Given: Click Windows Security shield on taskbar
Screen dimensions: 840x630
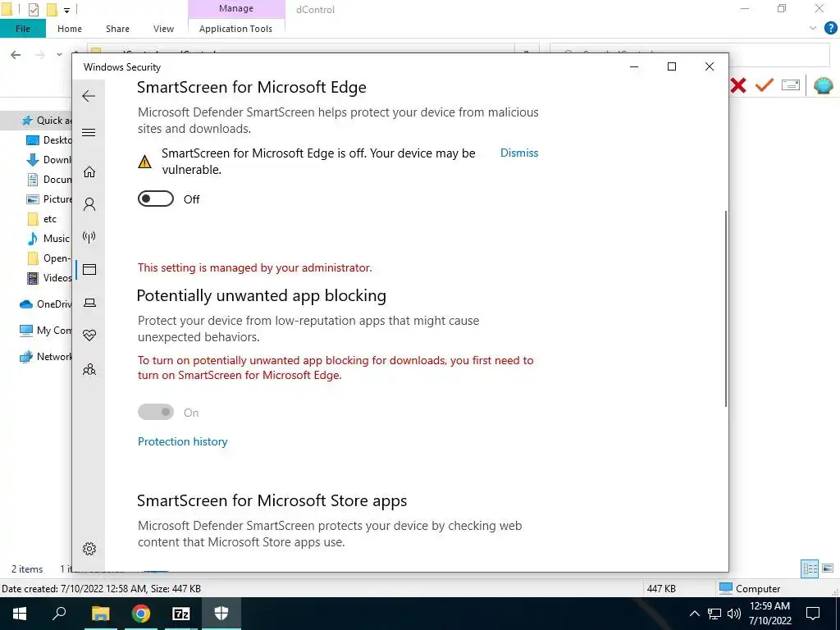Looking at the screenshot, I should click(x=221, y=614).
